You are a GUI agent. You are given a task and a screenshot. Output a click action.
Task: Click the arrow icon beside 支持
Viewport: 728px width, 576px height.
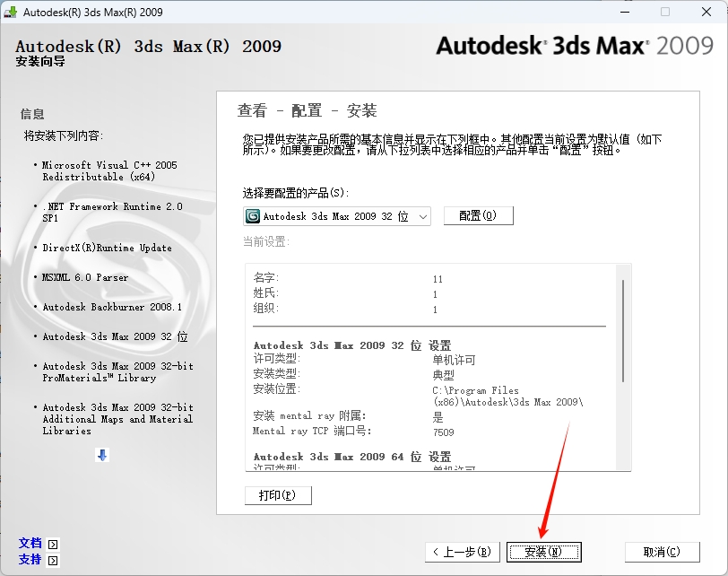click(x=53, y=561)
